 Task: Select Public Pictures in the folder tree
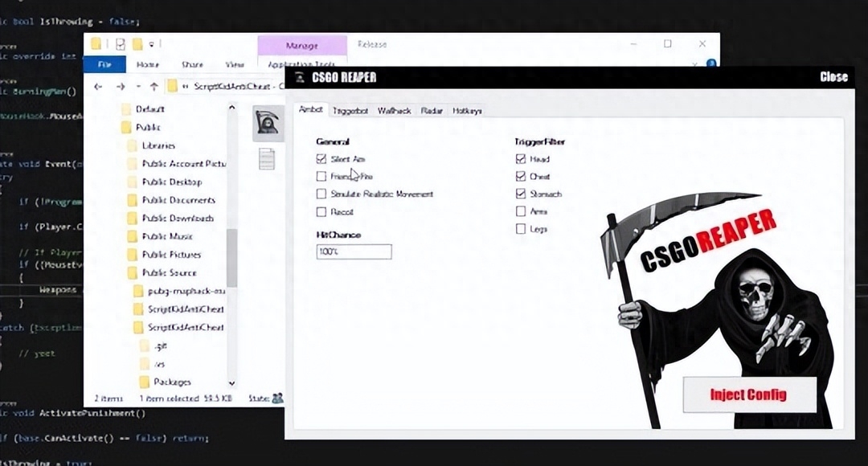pyautogui.click(x=172, y=255)
